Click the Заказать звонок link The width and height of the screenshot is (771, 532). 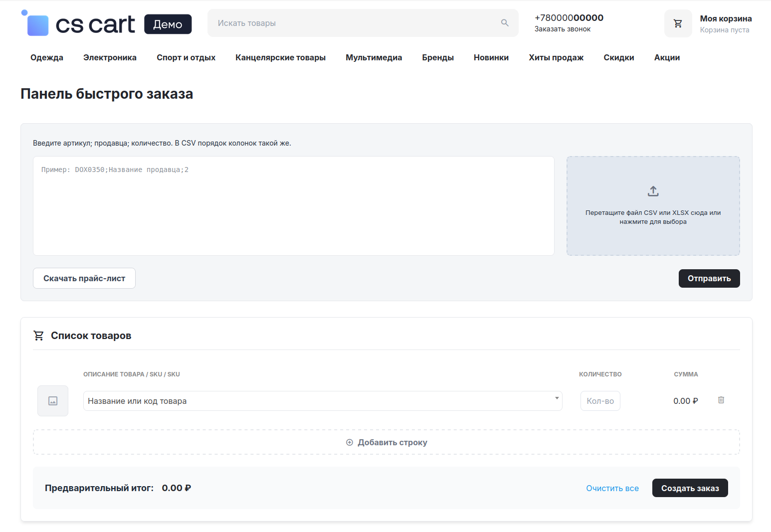pos(563,29)
